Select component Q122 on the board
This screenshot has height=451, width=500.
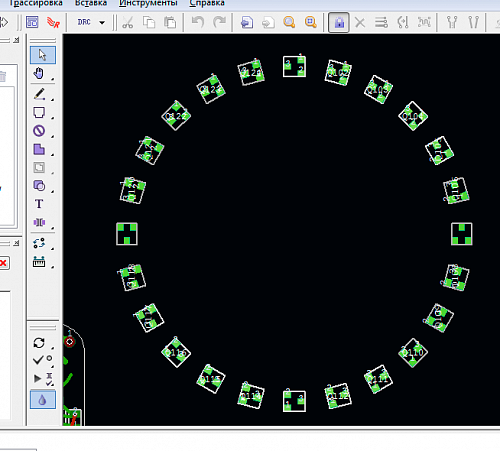coord(176,116)
